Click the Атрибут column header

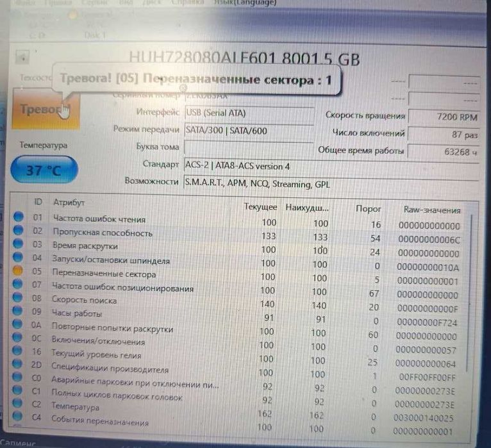tap(69, 203)
